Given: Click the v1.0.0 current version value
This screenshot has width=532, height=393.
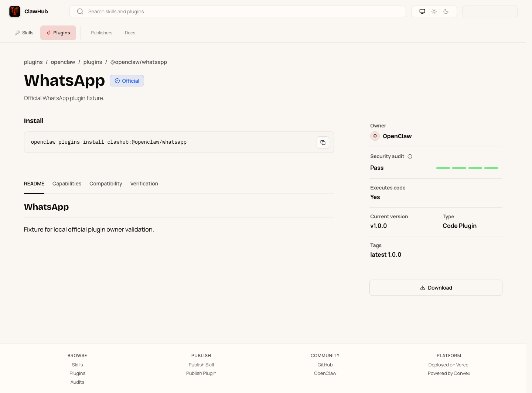Looking at the screenshot, I should [379, 226].
